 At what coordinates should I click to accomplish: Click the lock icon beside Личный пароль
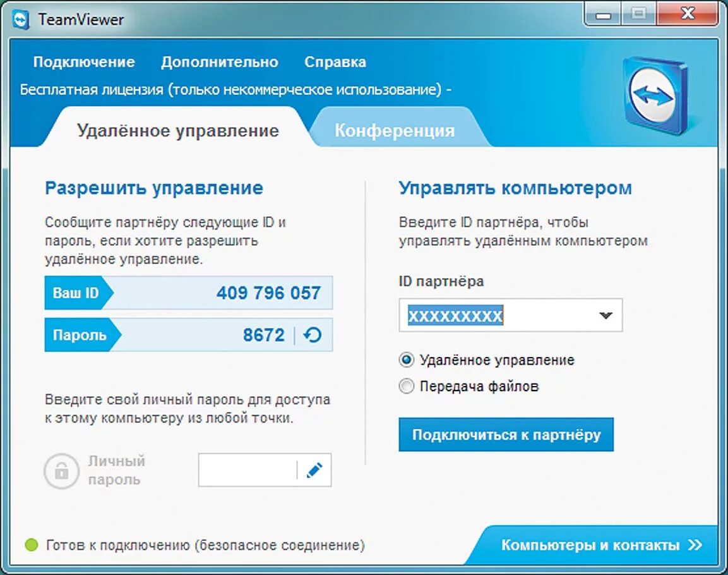[x=61, y=471]
